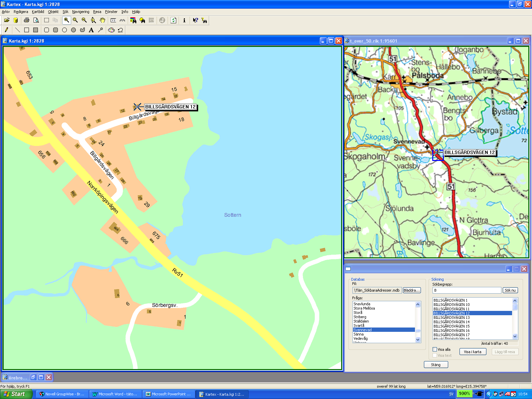Image resolution: width=532 pixels, height=399 pixels.
Task: Click the Sök nu button
Action: tap(510, 290)
